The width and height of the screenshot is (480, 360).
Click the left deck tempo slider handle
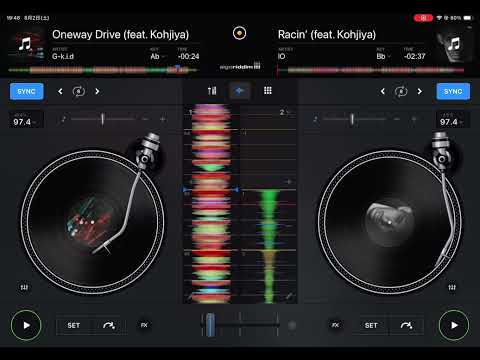pos(102,119)
